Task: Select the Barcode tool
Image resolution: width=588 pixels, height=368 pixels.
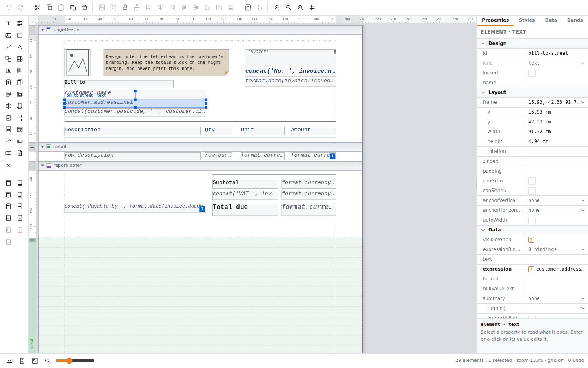Action: pos(20,71)
